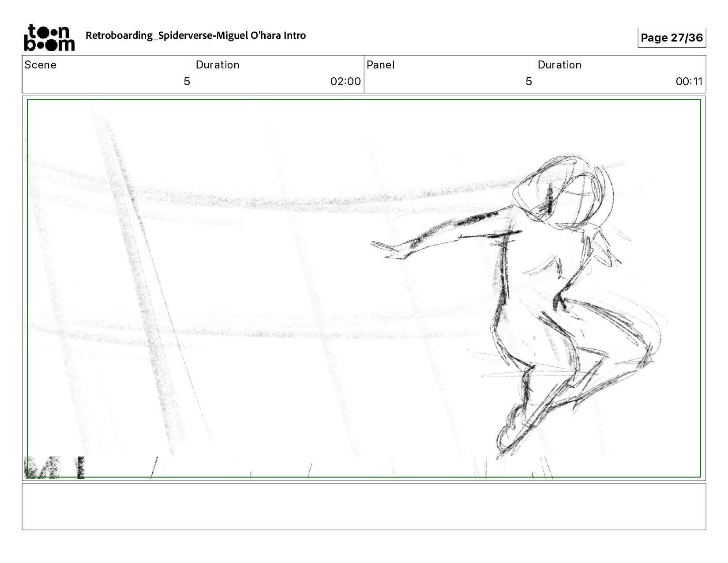
Task: Select the panel duration value 00:11
Action: click(689, 82)
